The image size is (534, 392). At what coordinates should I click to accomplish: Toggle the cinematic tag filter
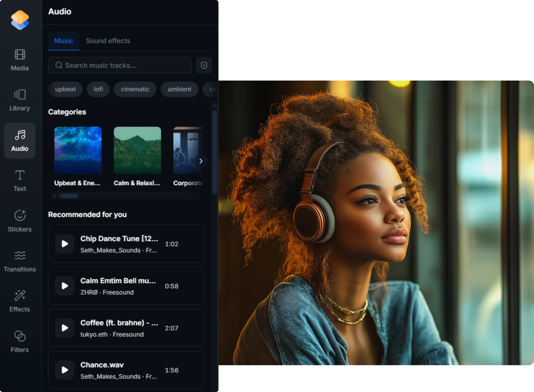click(x=135, y=89)
